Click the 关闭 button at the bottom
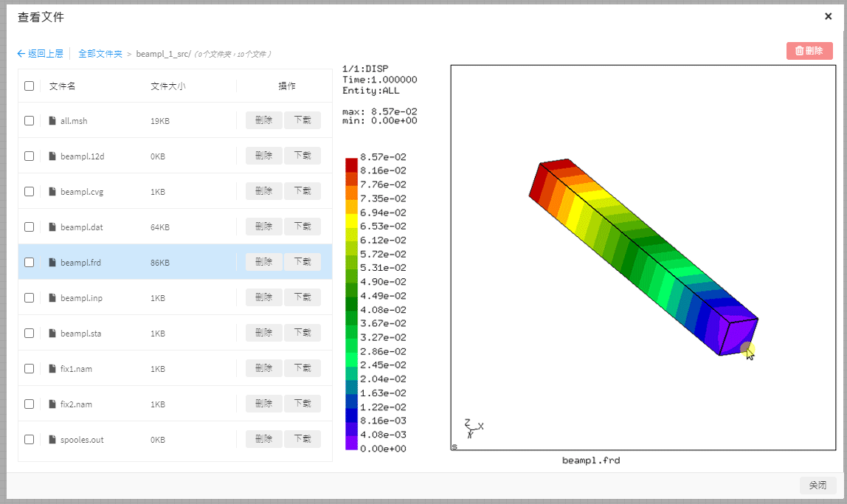The height and width of the screenshot is (504, 847). point(817,485)
